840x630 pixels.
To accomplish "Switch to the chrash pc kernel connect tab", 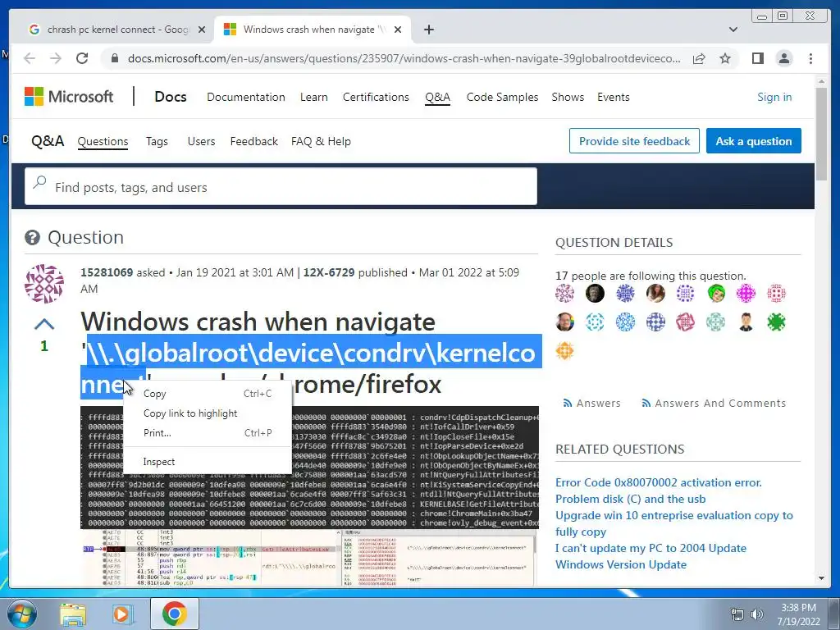I will [118, 30].
